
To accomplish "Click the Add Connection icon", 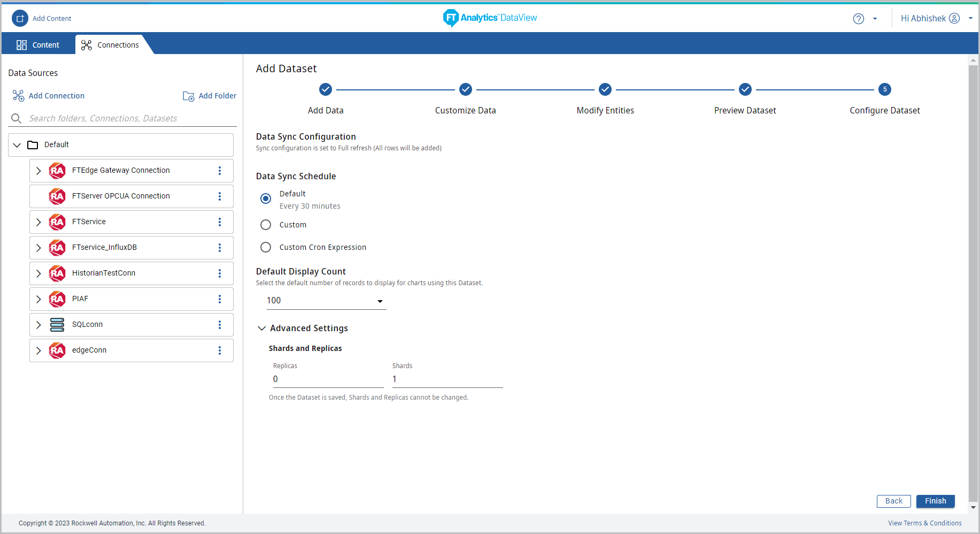I will coord(18,96).
